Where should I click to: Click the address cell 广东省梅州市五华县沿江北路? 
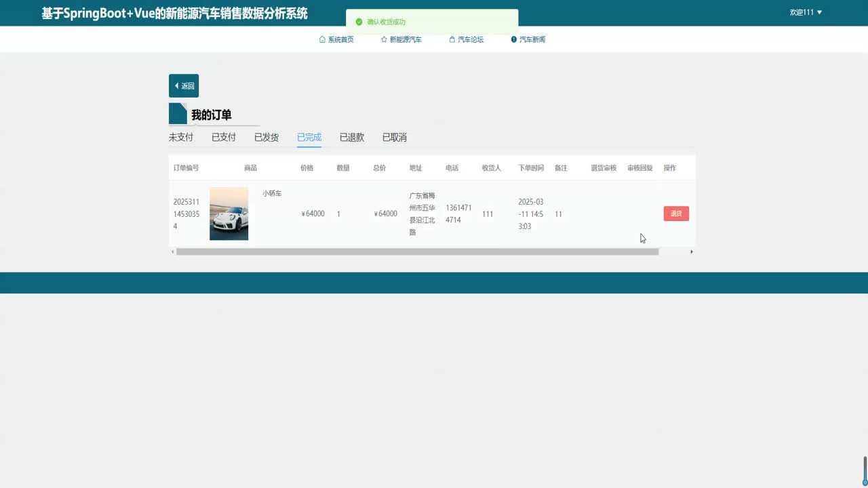[x=422, y=213]
